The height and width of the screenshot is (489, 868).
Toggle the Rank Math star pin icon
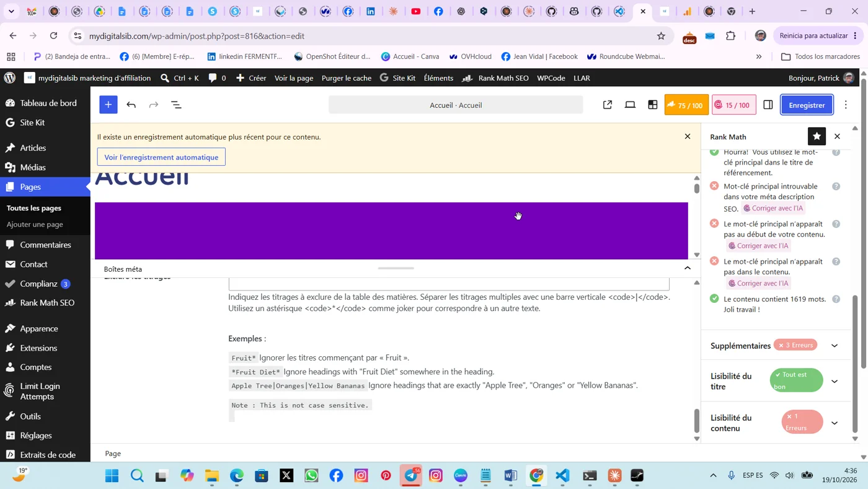[817, 137]
